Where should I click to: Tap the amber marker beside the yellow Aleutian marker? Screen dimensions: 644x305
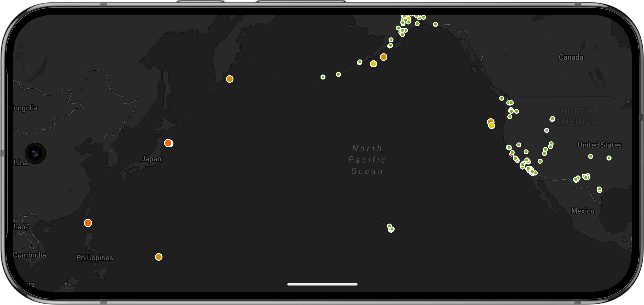click(x=383, y=57)
